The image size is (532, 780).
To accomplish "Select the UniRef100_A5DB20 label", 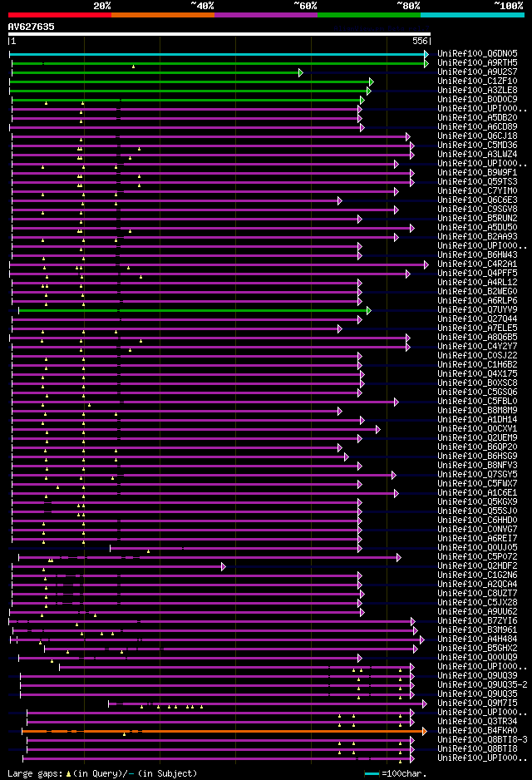I will click(x=477, y=117).
